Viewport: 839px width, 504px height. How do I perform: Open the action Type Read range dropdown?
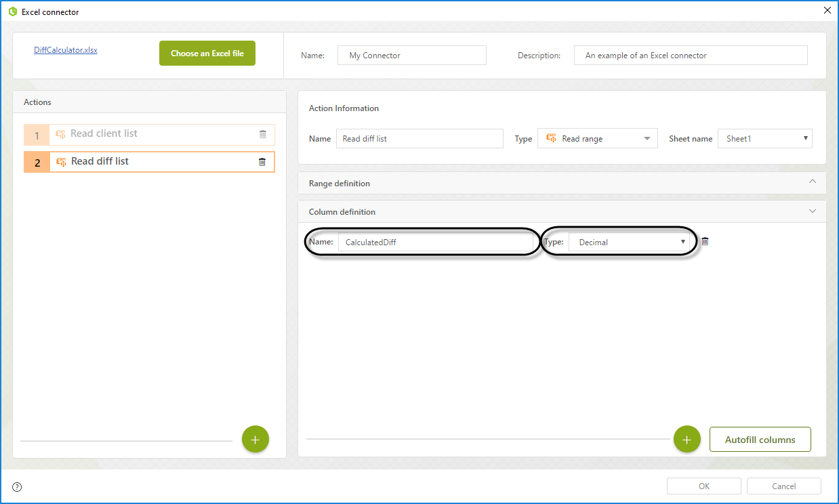pos(597,139)
